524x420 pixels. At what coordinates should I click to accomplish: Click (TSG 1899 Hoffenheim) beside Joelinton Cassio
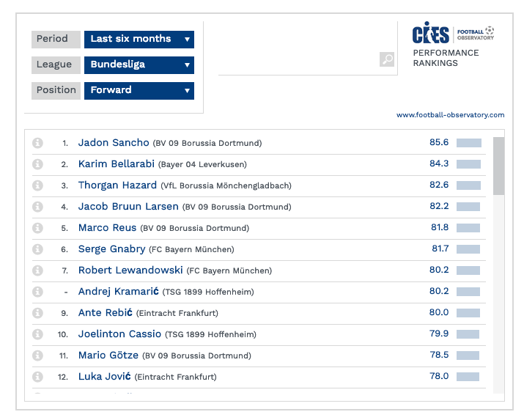(210, 334)
